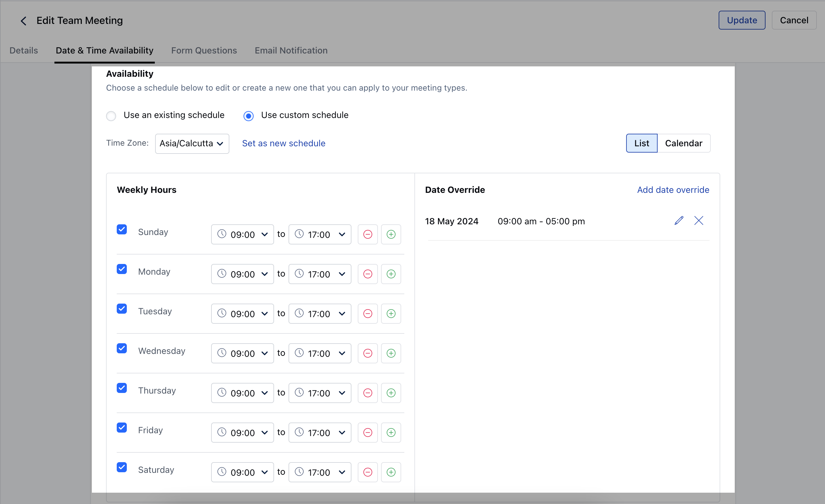Delete the 18 May 2024 date override
Image resolution: width=825 pixels, height=504 pixels.
click(699, 221)
